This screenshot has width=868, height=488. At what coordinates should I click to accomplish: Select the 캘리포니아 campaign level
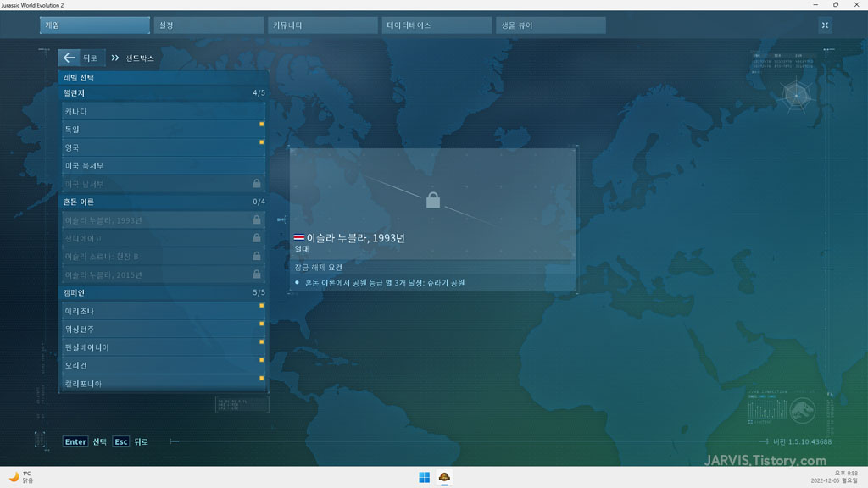(164, 384)
